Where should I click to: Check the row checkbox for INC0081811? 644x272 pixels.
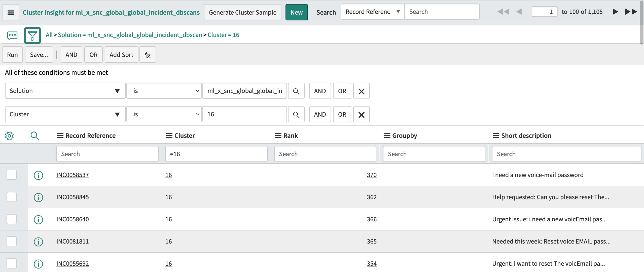click(x=12, y=241)
